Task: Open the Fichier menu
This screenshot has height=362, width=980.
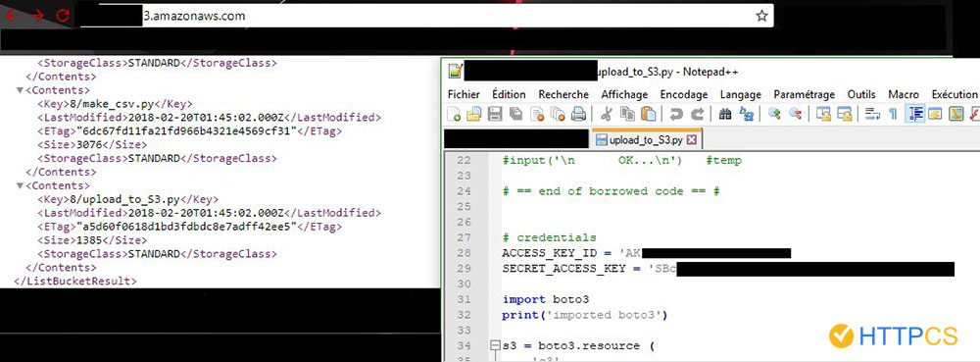Action: pyautogui.click(x=464, y=94)
